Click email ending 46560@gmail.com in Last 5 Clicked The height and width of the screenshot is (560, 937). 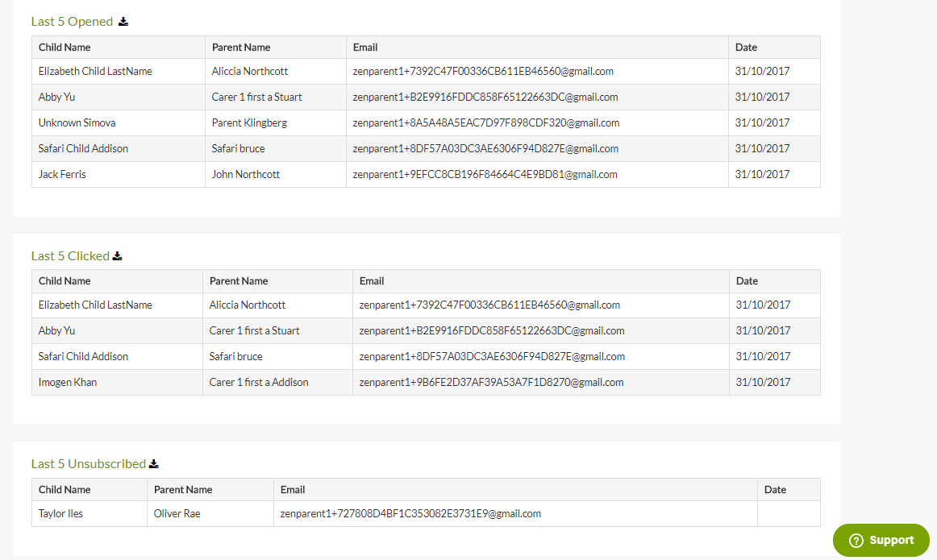[489, 305]
